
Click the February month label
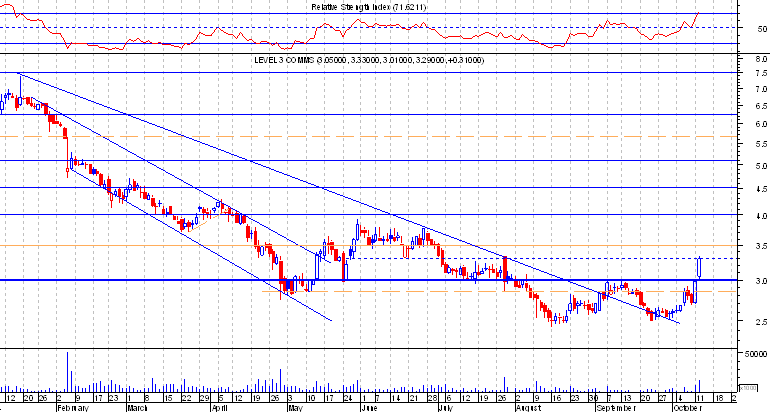point(73,408)
